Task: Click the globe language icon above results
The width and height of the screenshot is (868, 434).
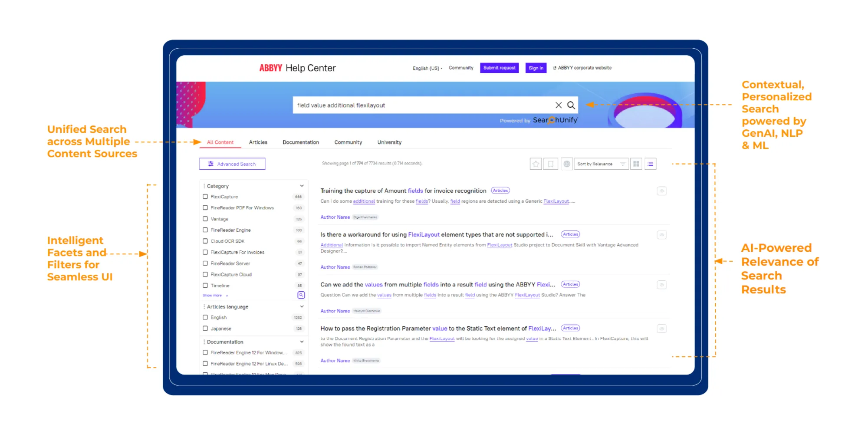Action: (x=567, y=164)
